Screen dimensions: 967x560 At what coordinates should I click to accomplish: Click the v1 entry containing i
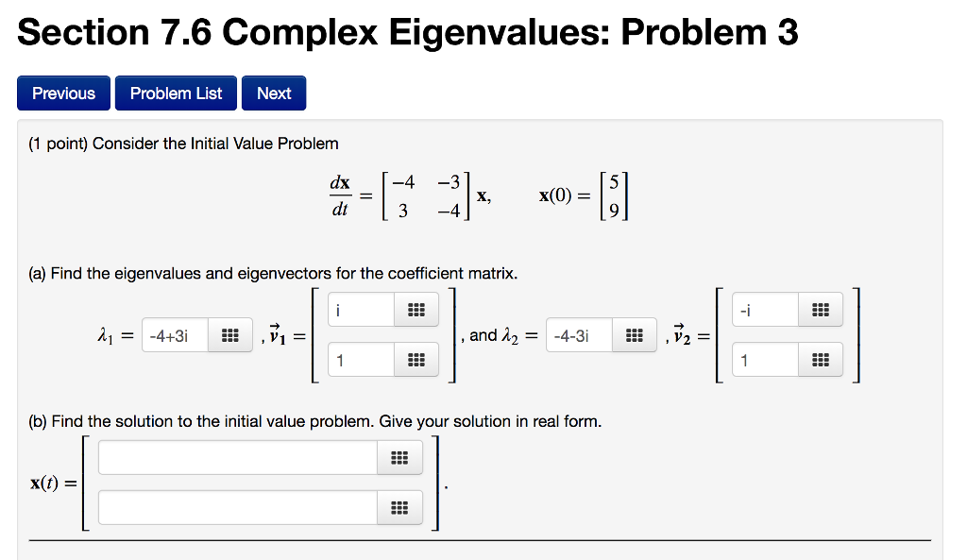(360, 309)
